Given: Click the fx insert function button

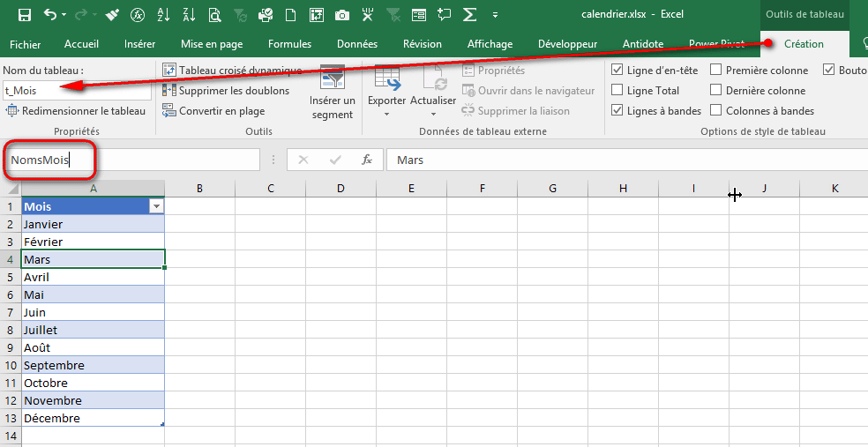Looking at the screenshot, I should coord(366,160).
